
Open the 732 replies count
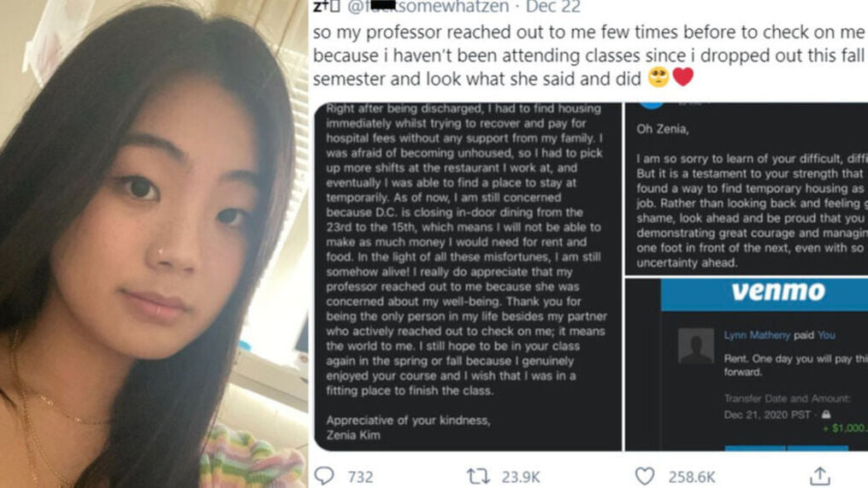click(360, 477)
